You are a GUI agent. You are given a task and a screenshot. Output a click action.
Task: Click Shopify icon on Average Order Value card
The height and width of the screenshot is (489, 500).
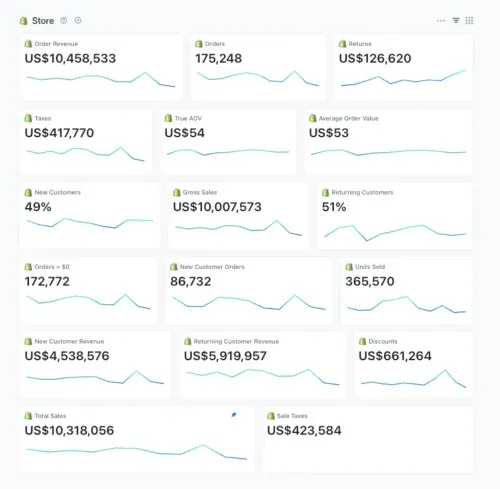(x=313, y=118)
